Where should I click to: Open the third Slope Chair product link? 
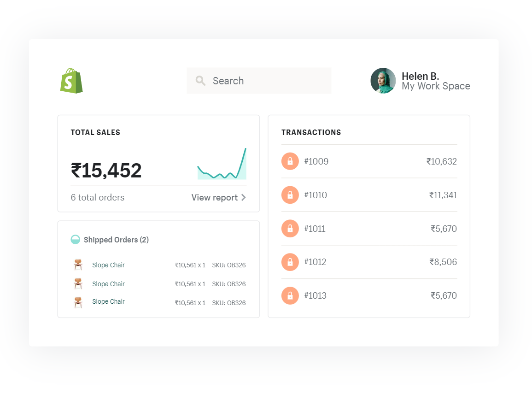[x=108, y=301]
